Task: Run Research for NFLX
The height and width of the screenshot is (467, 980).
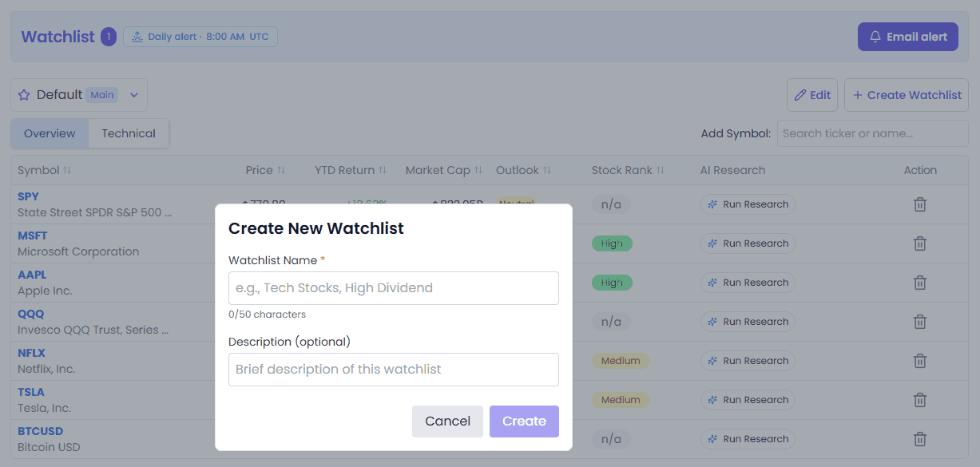Action: tap(748, 361)
